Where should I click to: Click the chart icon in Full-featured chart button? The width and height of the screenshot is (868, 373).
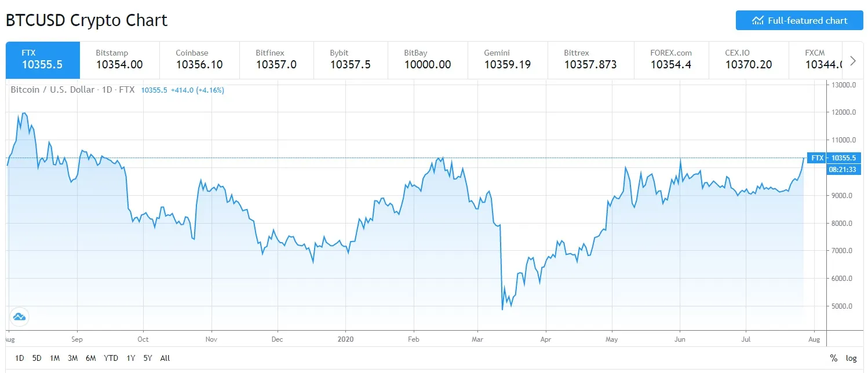coord(758,20)
